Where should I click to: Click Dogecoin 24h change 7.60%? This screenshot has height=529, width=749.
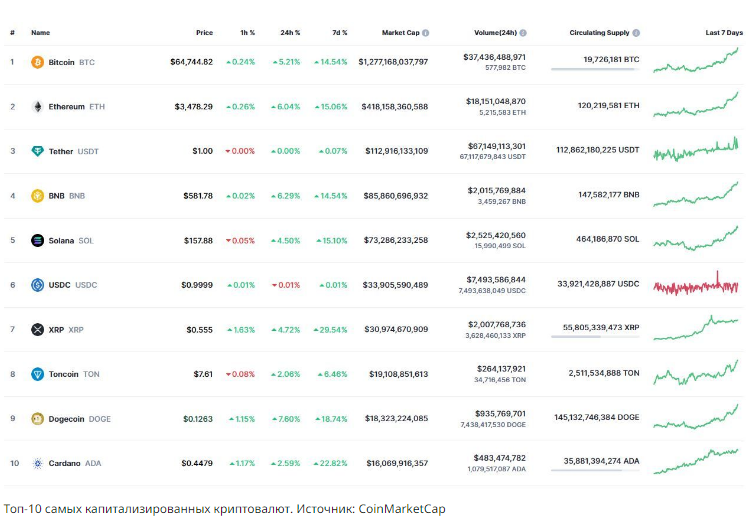pos(286,419)
